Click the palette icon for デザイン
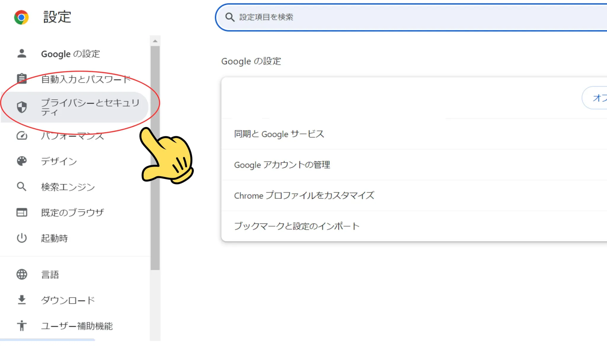Image resolution: width=607 pixels, height=364 pixels. [22, 161]
